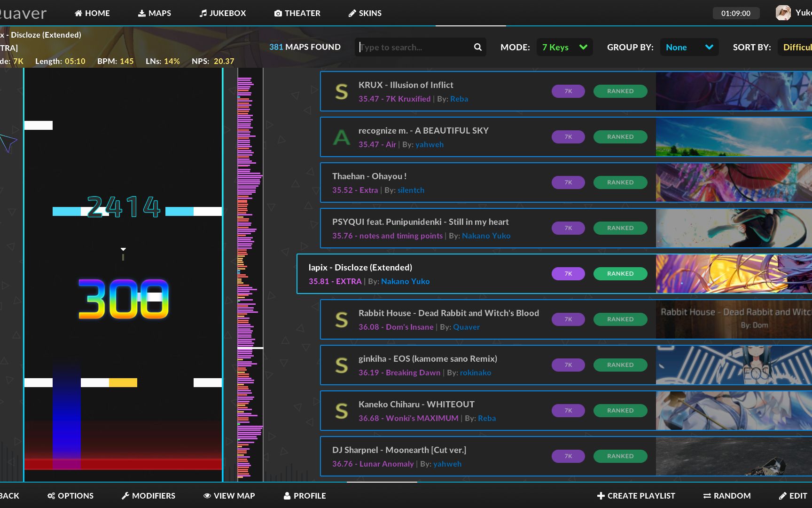This screenshot has width=812, height=508.
Task: Select Thaehan - Ohayou ! map
Action: pos(566,183)
